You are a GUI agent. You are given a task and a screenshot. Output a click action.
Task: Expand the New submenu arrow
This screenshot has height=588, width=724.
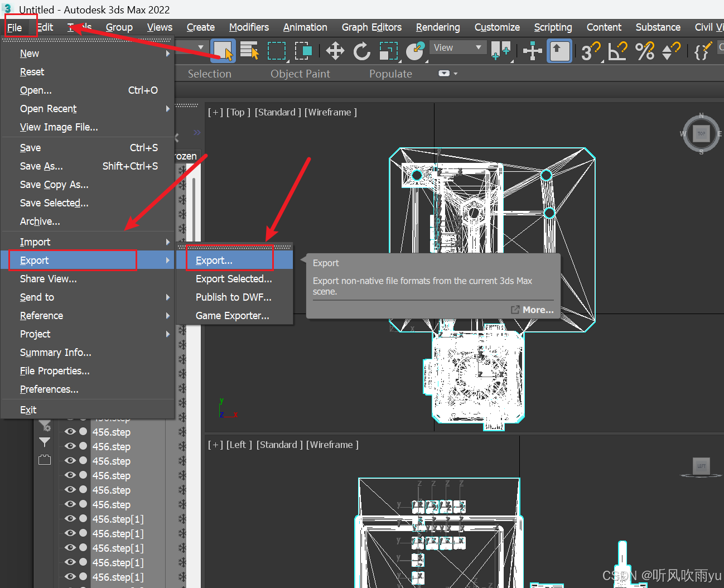click(168, 54)
